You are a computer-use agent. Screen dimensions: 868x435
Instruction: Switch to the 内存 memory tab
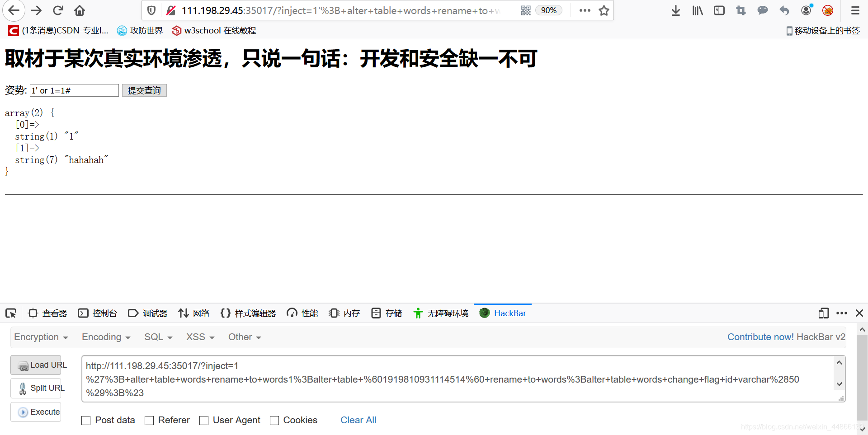[x=344, y=313]
